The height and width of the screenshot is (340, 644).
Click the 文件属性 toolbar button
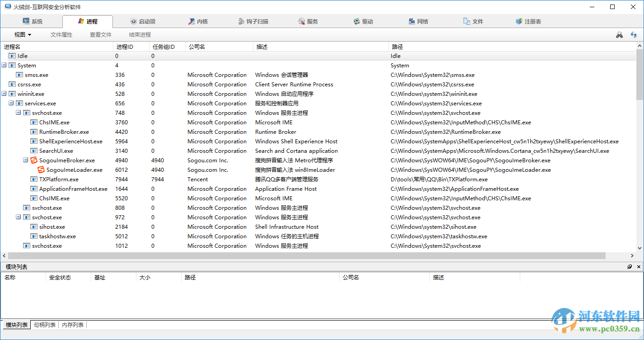coord(61,35)
